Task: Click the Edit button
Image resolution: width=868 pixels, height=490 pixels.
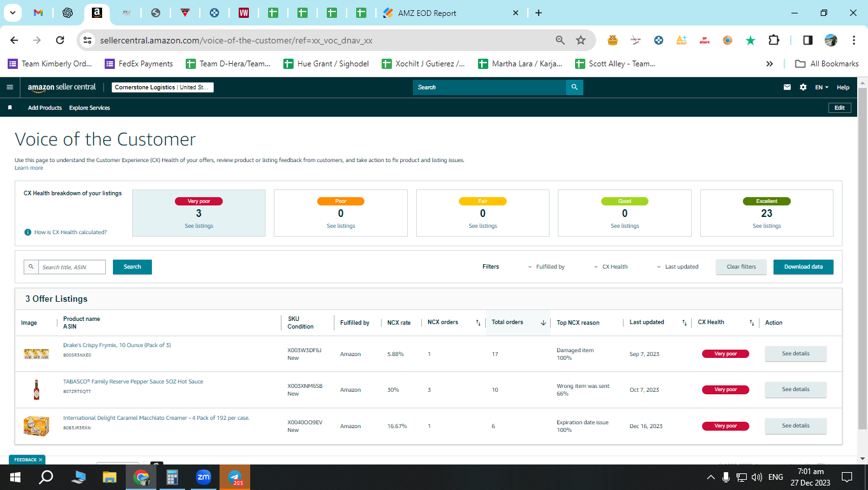Action: (839, 108)
